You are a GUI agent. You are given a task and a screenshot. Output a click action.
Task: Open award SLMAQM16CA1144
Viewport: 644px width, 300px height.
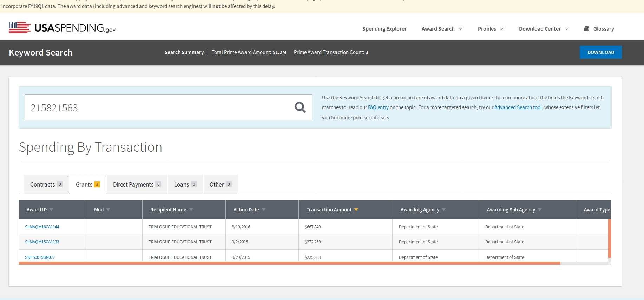42,227
